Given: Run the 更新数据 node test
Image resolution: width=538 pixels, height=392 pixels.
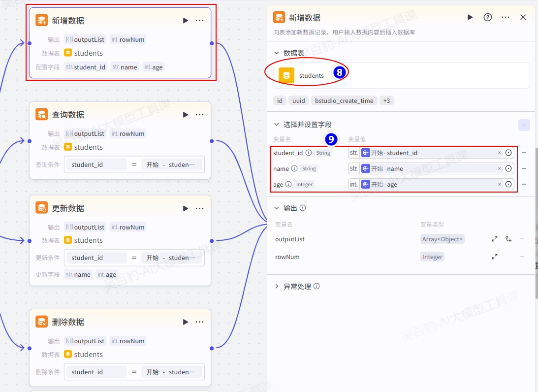Looking at the screenshot, I should pos(186,209).
